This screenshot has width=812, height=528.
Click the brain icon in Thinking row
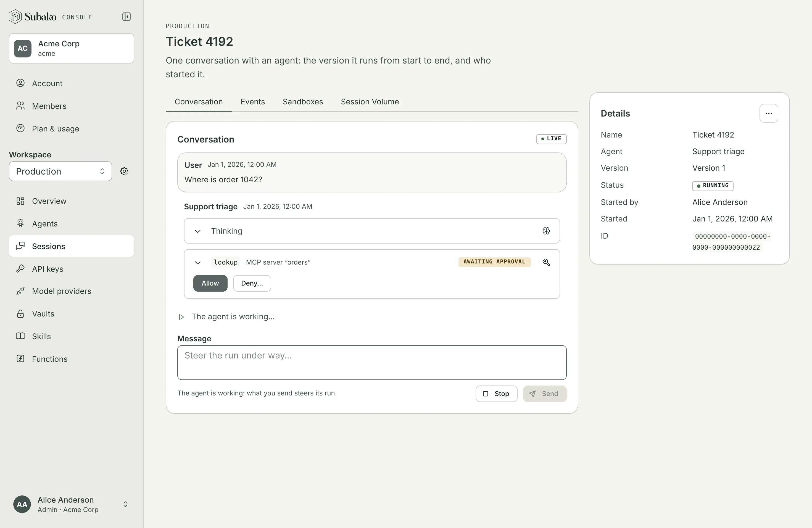tap(546, 231)
